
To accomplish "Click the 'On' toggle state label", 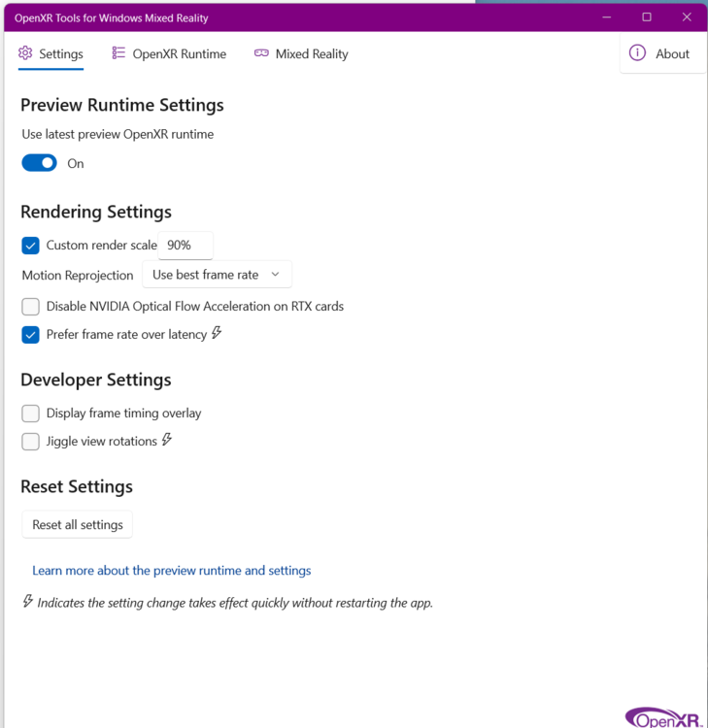I will [76, 163].
